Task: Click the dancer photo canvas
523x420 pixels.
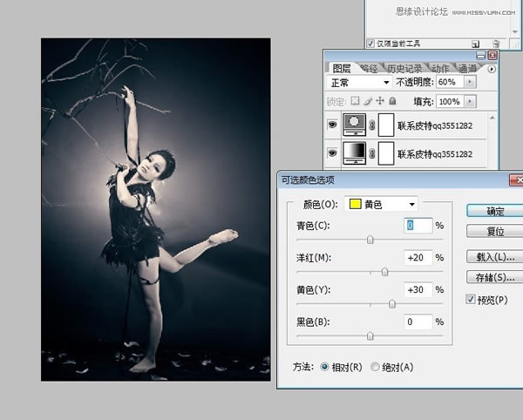Action: [x=156, y=209]
